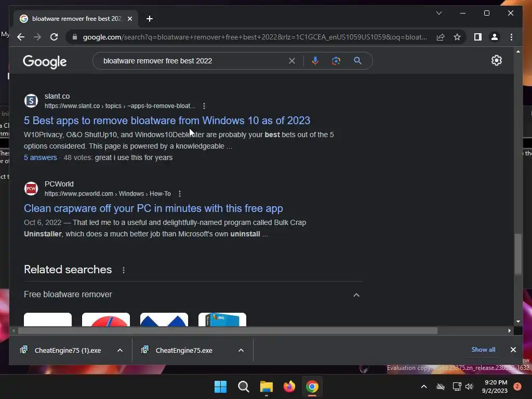Go back to the previous page

pyautogui.click(x=21, y=37)
